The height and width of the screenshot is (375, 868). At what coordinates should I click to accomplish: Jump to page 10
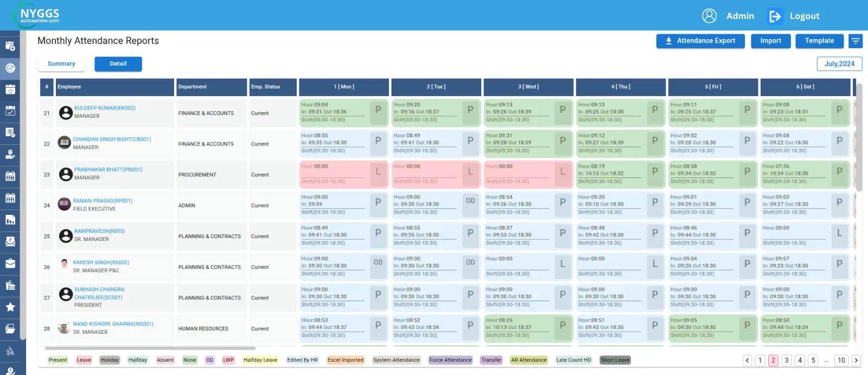point(841,360)
